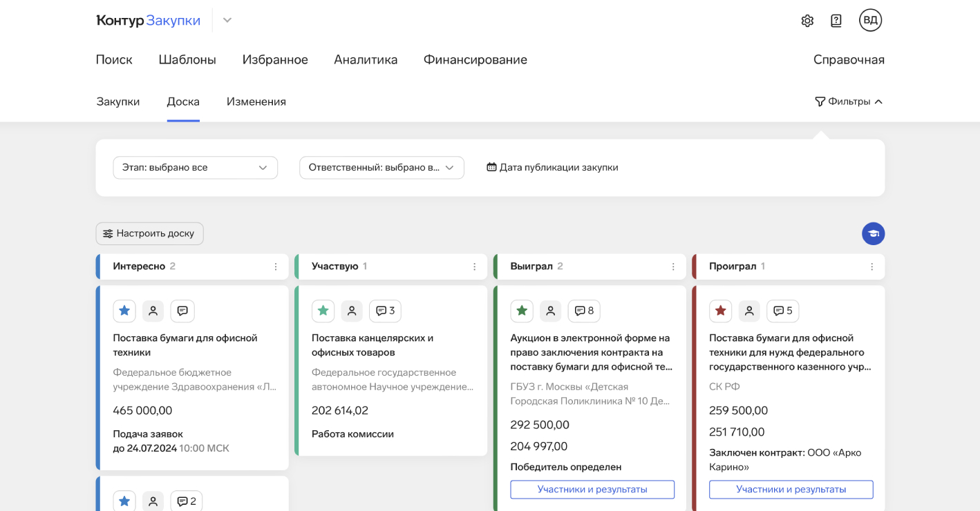Toggle red star on Проиграл card
The image size is (980, 511).
pyautogui.click(x=720, y=311)
